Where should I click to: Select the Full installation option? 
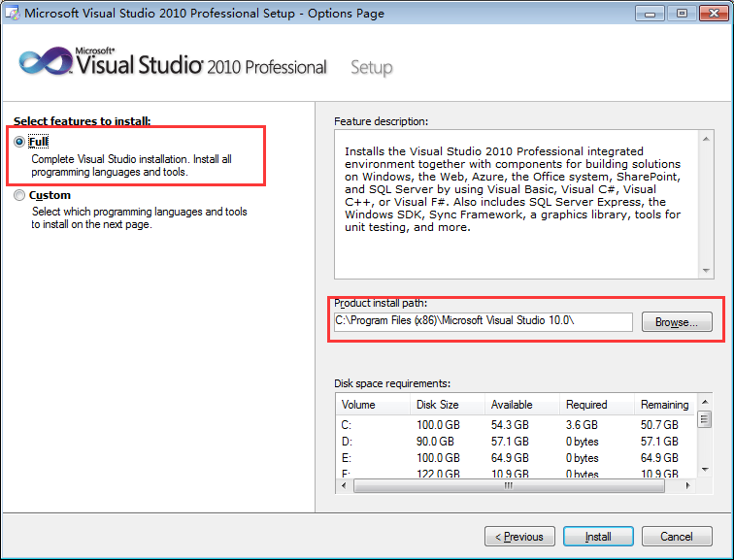pyautogui.click(x=20, y=141)
